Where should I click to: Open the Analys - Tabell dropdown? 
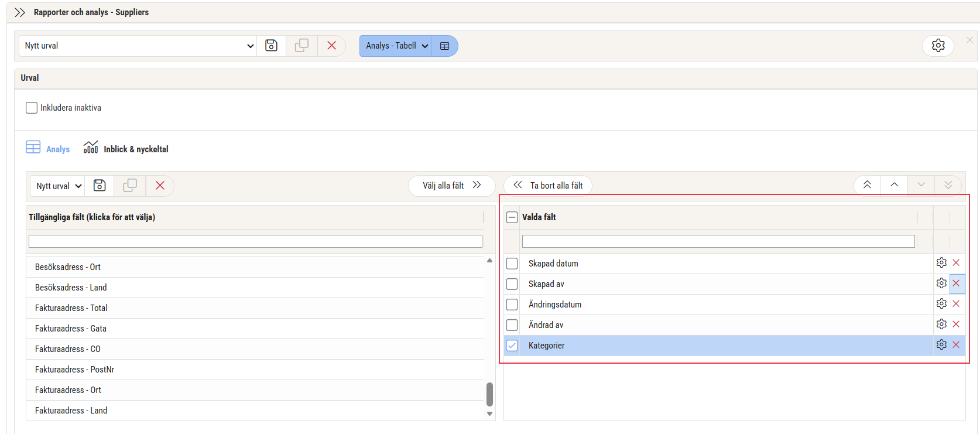tap(395, 46)
